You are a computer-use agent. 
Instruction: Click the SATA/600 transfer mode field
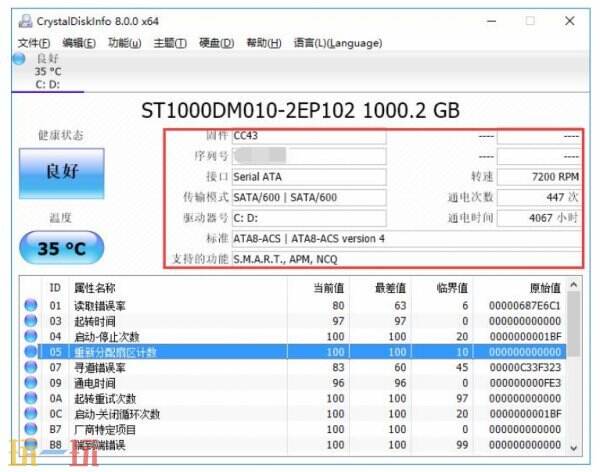coord(309,198)
